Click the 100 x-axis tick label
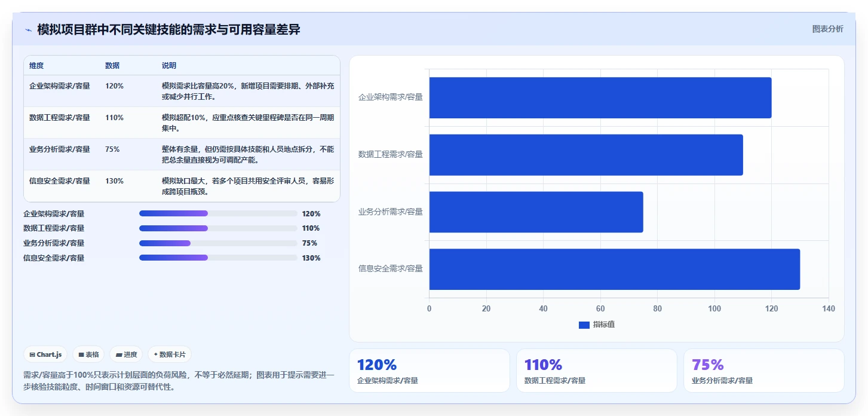Image resolution: width=868 pixels, height=416 pixels. pos(714,308)
